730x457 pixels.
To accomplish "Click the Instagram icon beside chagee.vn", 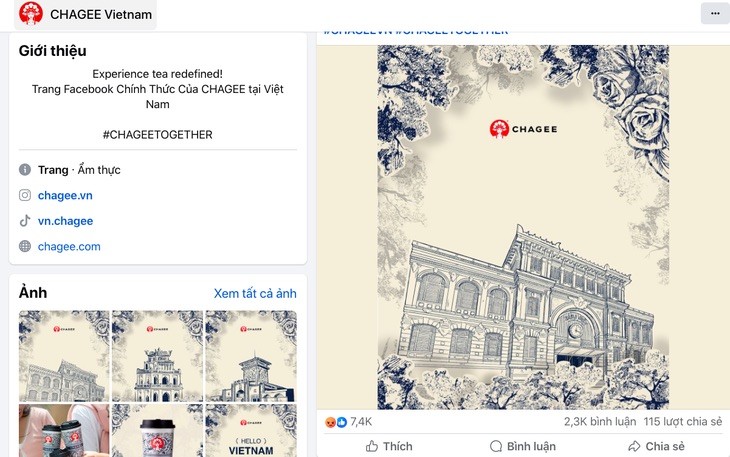I will [x=25, y=195].
